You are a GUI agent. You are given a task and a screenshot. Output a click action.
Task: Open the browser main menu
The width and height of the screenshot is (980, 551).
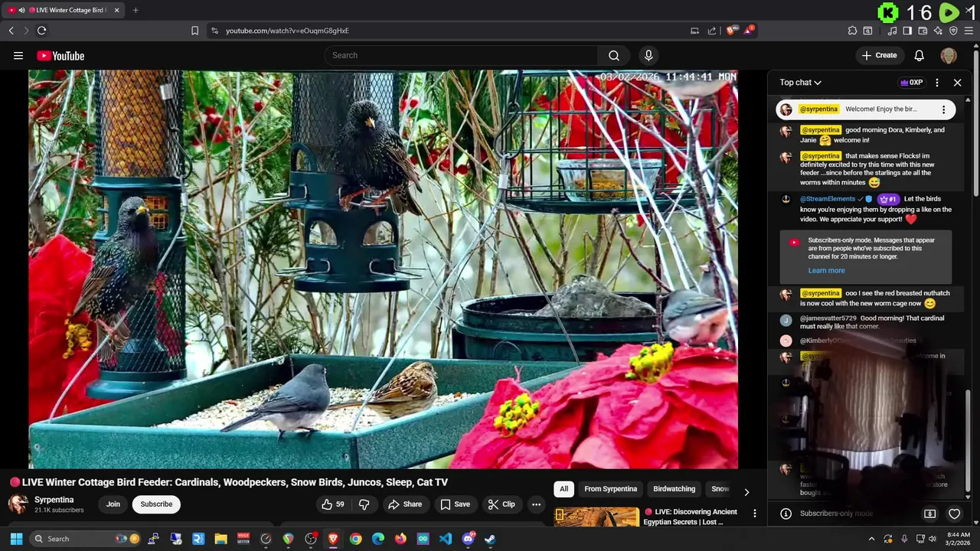pyautogui.click(x=969, y=31)
